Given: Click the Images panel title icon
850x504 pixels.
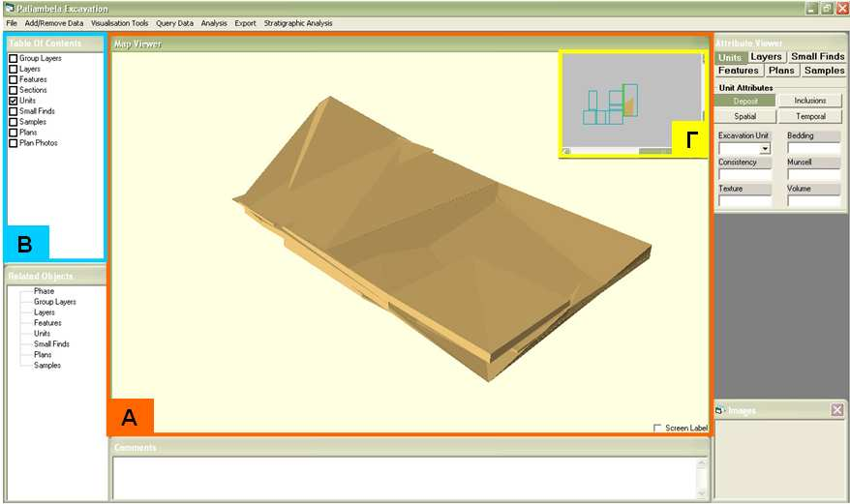Looking at the screenshot, I should pos(720,410).
